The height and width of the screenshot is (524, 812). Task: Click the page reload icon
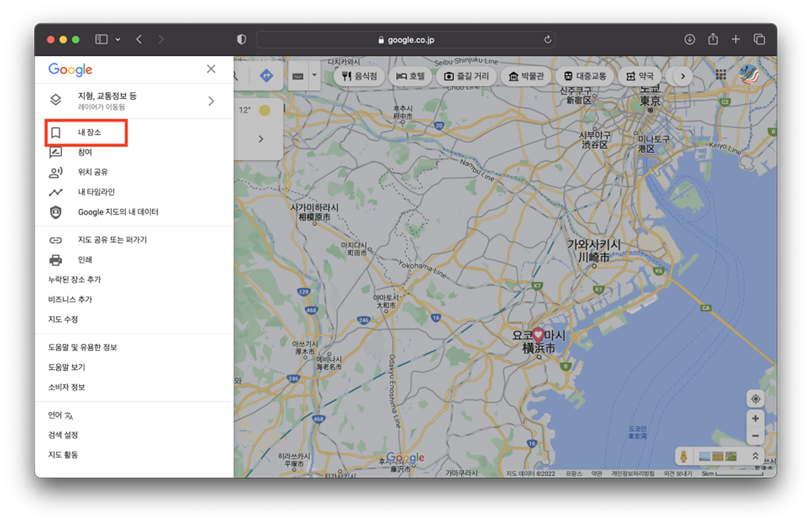click(x=548, y=40)
